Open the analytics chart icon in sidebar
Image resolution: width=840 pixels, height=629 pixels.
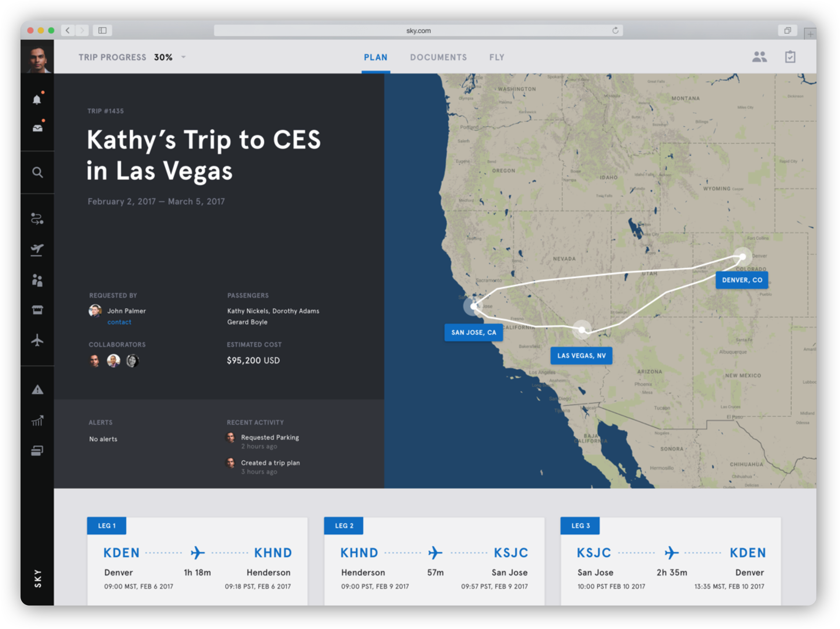(x=37, y=421)
